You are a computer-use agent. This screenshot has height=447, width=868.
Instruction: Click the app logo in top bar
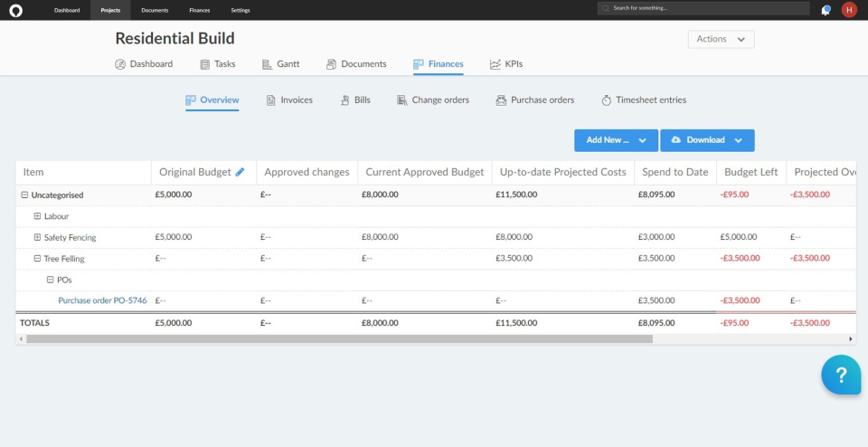[16, 10]
